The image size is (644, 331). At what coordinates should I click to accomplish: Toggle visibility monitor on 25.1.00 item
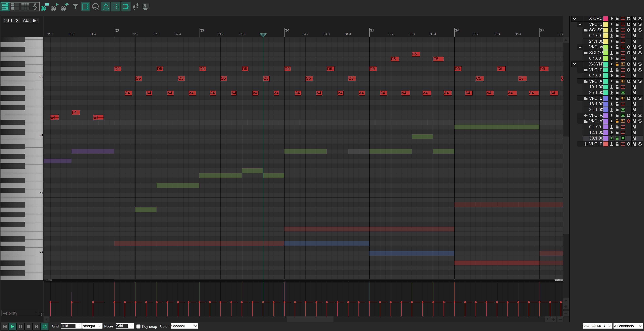(x=623, y=93)
